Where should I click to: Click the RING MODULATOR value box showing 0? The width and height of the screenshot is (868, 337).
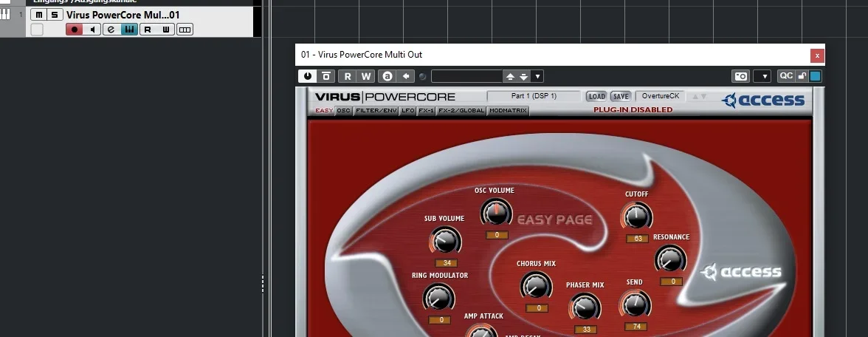pyautogui.click(x=440, y=320)
